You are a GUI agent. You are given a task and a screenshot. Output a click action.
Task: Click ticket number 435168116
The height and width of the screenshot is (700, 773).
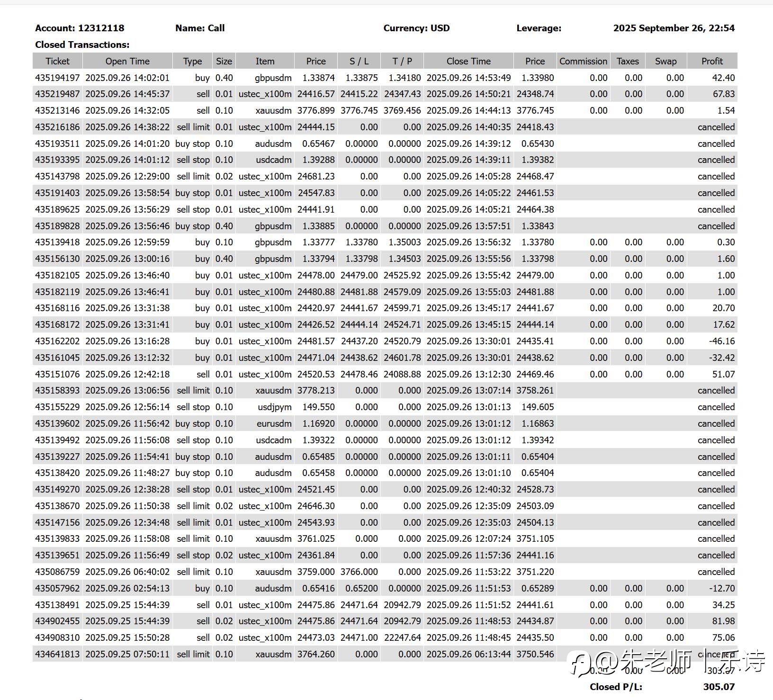tap(57, 308)
